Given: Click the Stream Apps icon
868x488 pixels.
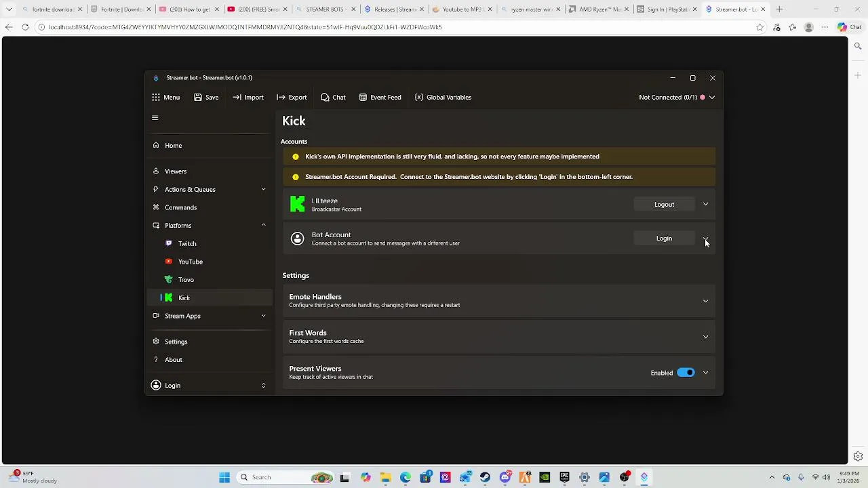Looking at the screenshot, I should point(156,316).
